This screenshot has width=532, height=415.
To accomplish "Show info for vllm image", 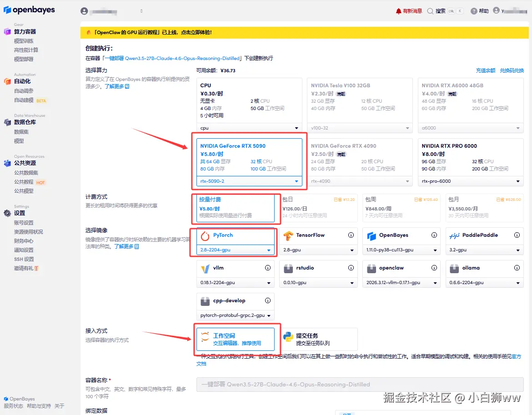I will pyautogui.click(x=268, y=268).
